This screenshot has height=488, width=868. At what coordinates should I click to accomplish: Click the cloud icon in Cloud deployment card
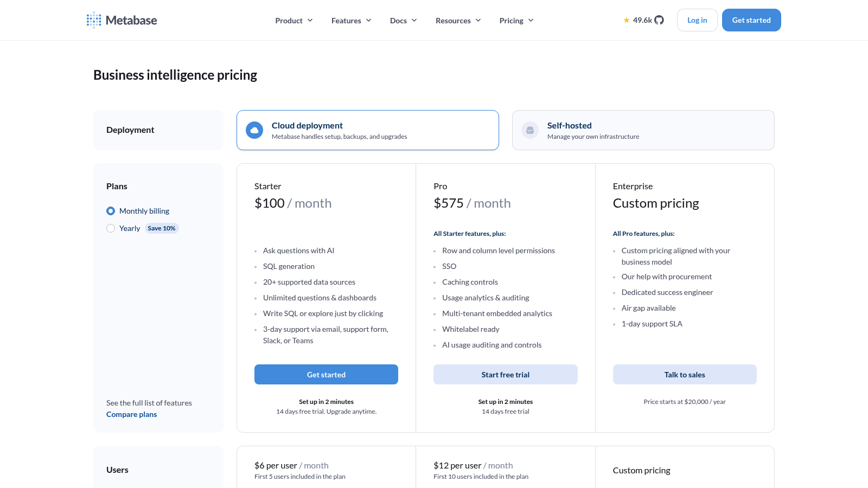pos(254,130)
